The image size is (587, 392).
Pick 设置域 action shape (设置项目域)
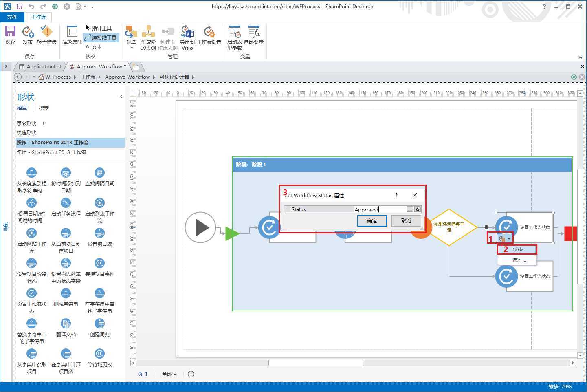pos(99,237)
